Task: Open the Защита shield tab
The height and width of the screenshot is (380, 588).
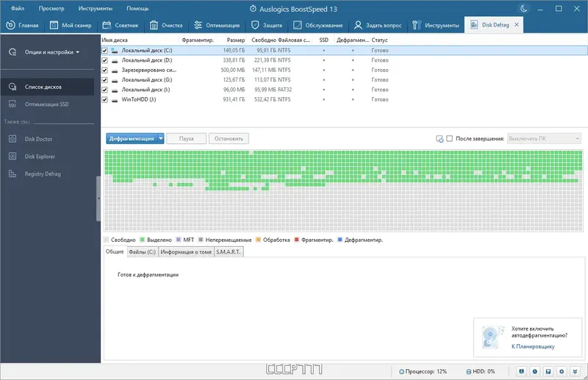Action: (267, 25)
